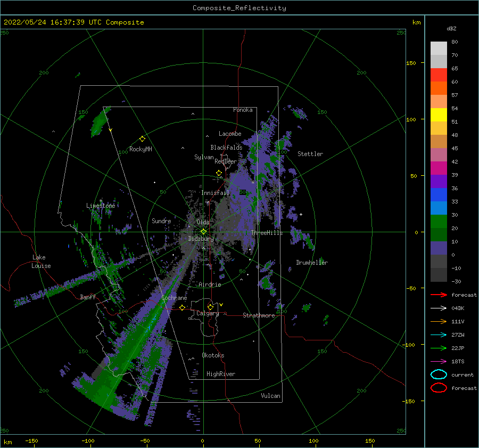Click the green 20 dBZ color swatch
479x448 pixels.
click(x=439, y=222)
